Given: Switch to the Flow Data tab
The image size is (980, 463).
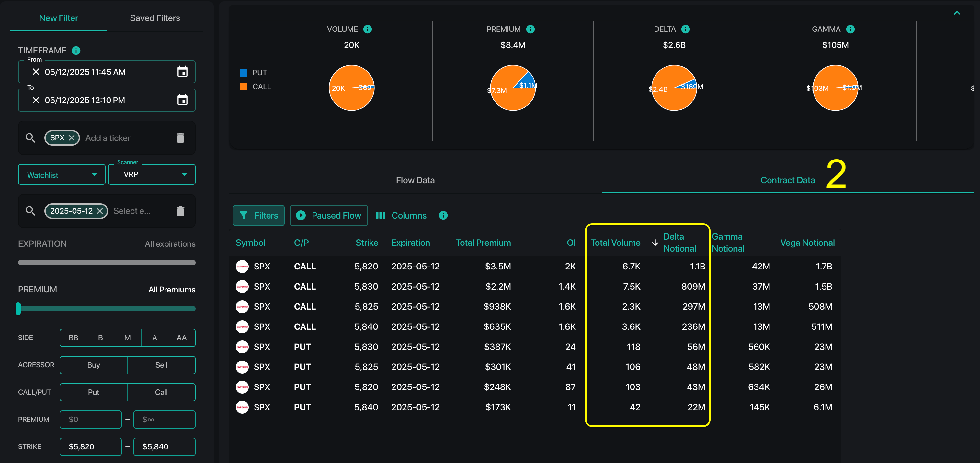Looking at the screenshot, I should (x=415, y=180).
